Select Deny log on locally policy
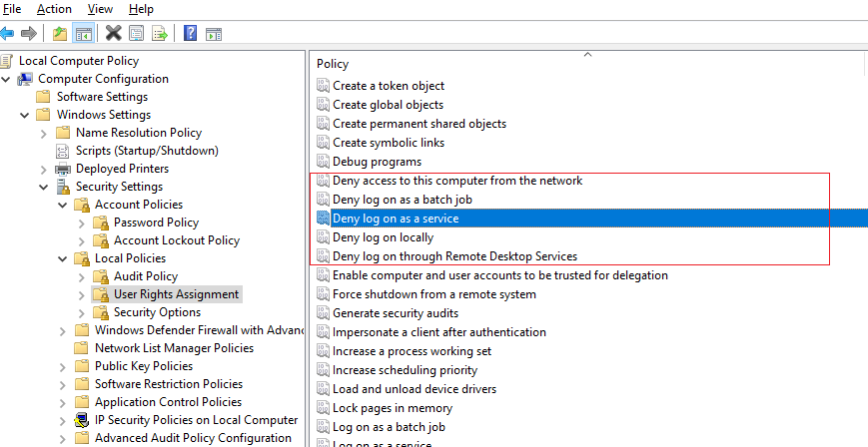This screenshot has height=447, width=868. [x=383, y=237]
